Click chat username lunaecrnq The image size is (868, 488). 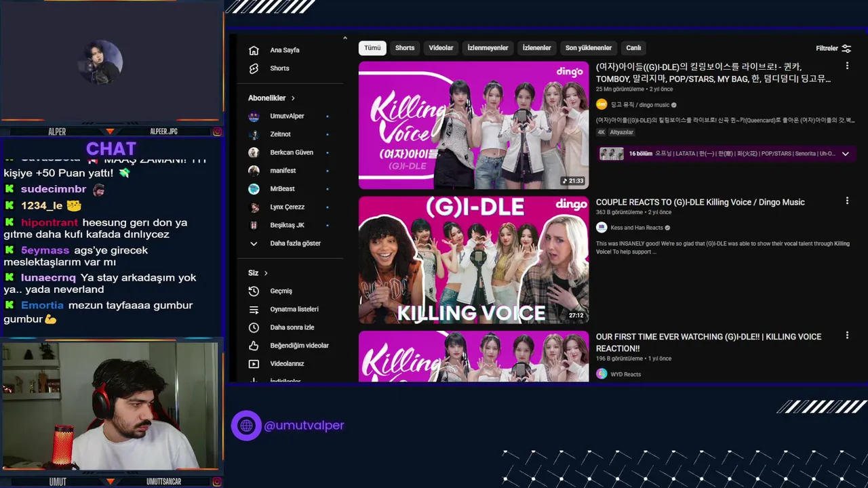click(48, 278)
